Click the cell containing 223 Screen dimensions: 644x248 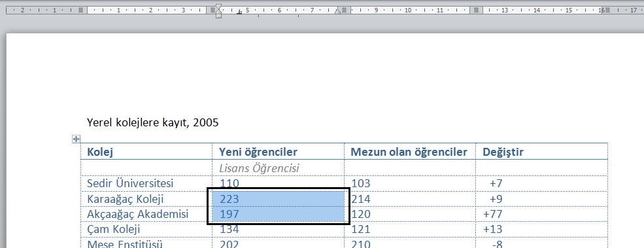pyautogui.click(x=278, y=199)
